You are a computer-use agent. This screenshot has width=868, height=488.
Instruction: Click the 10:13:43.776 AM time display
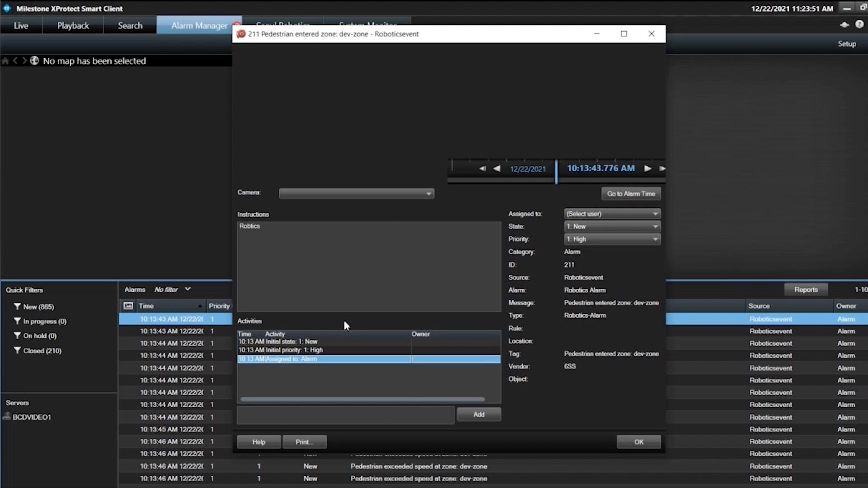601,168
